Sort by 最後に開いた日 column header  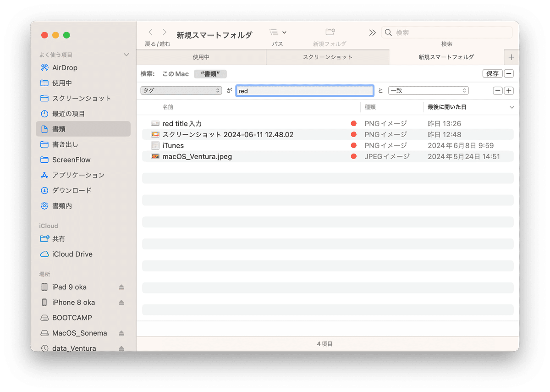point(447,107)
